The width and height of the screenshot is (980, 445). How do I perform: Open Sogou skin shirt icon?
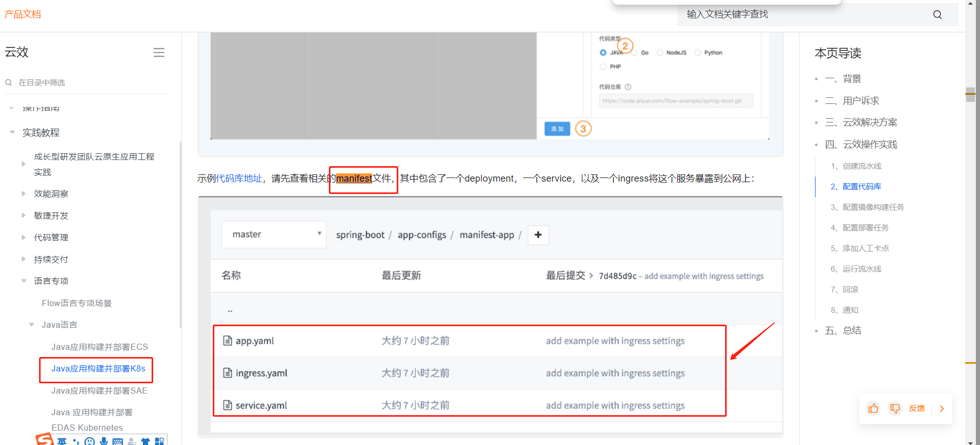click(145, 441)
